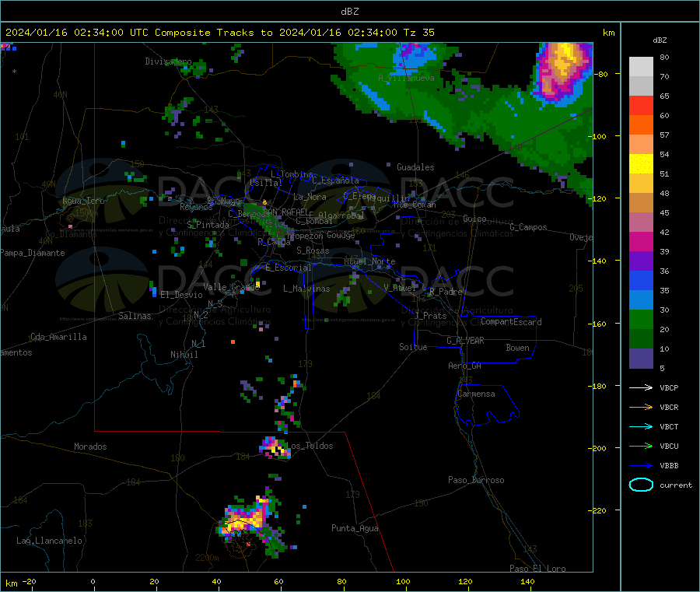
Task: Click the 'G_ALVEAR' map label
Action: 465,341
